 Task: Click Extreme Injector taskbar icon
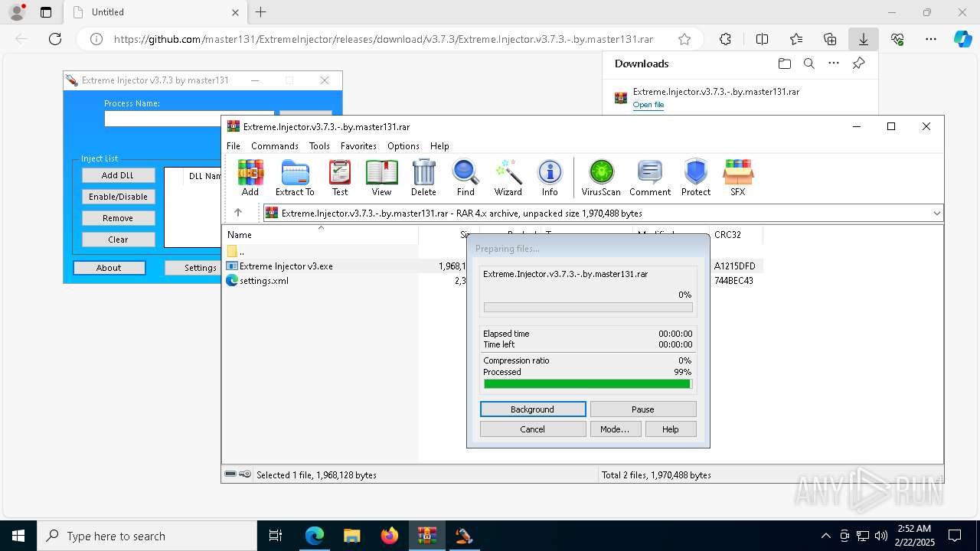coord(464,536)
